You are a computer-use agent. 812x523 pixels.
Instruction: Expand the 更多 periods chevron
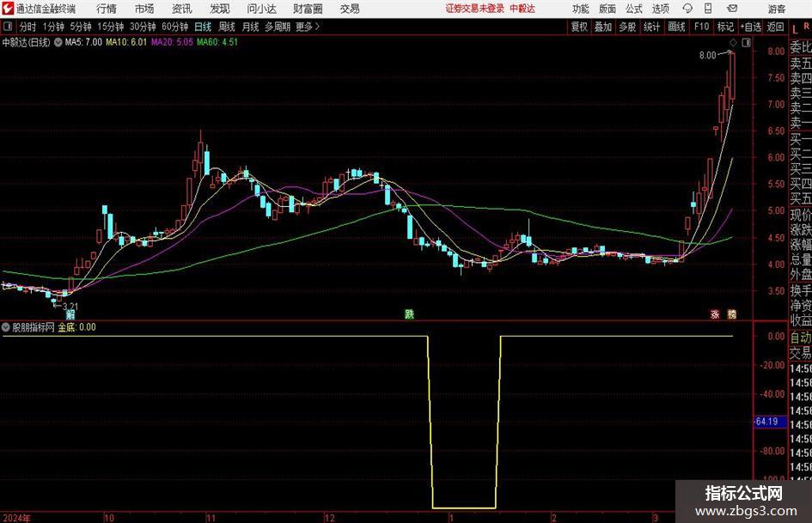tap(308, 27)
